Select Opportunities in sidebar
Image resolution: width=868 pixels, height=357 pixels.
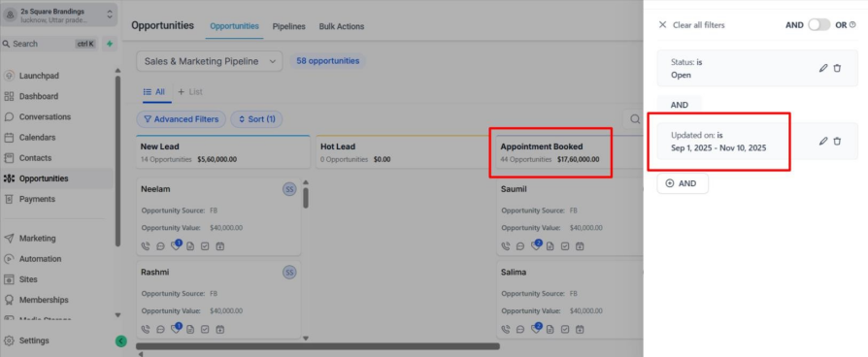44,178
